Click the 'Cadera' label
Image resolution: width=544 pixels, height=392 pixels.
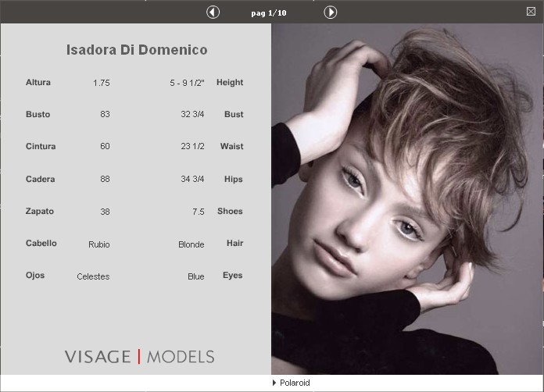pyautogui.click(x=40, y=179)
